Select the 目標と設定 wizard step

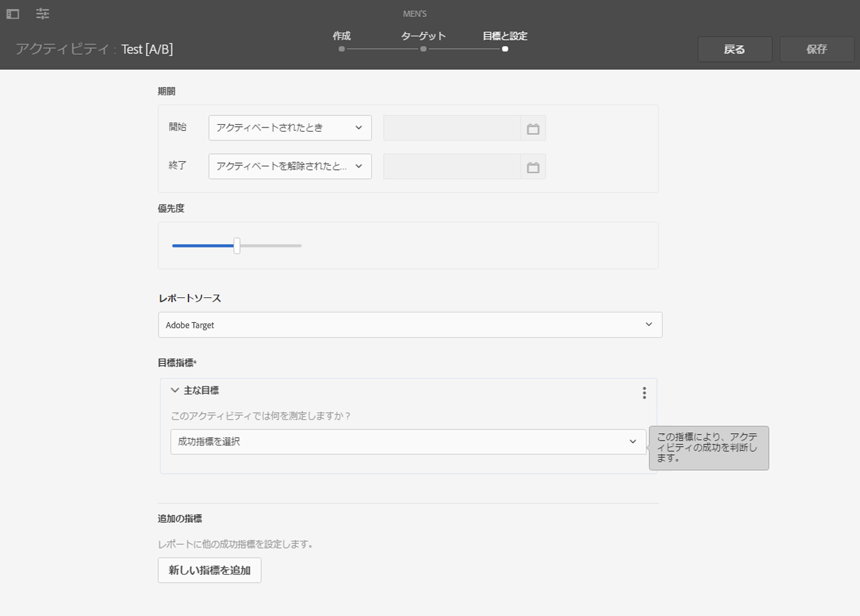(x=505, y=40)
